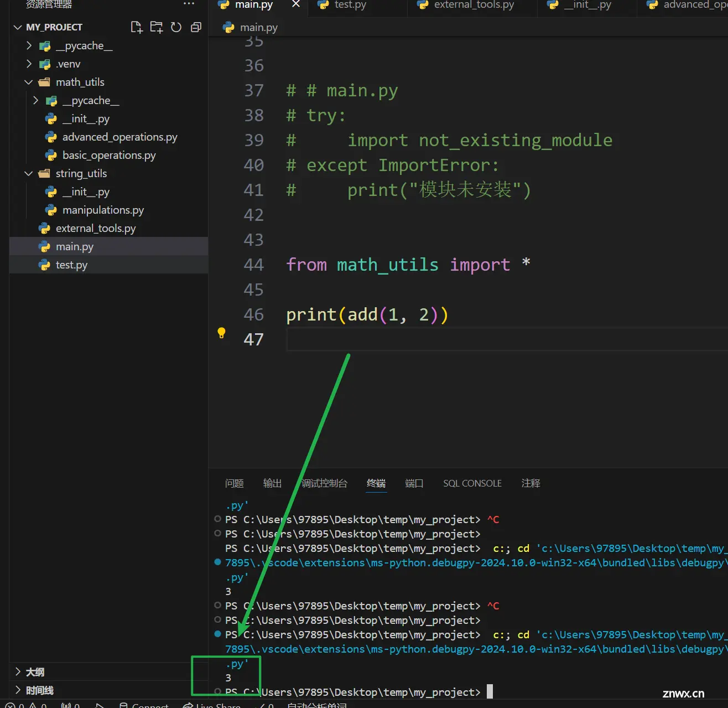
Task: Open the 问题 problems panel tab
Action: click(235, 483)
